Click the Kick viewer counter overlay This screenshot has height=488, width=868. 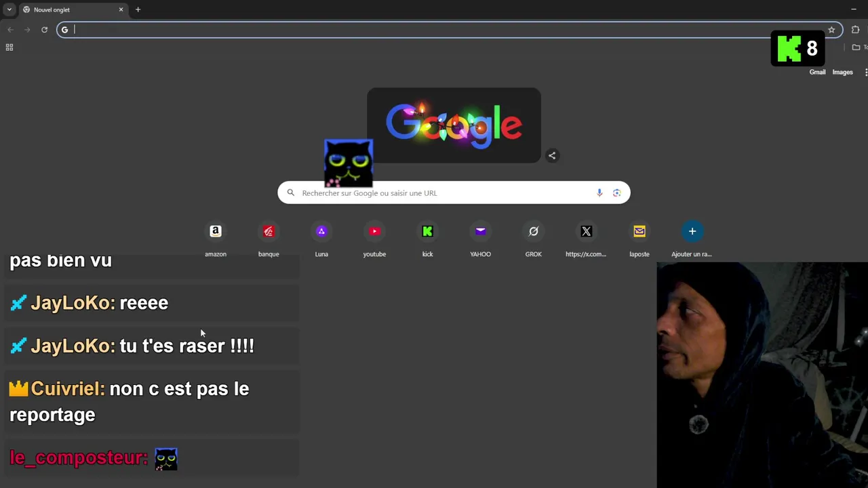[x=797, y=49]
